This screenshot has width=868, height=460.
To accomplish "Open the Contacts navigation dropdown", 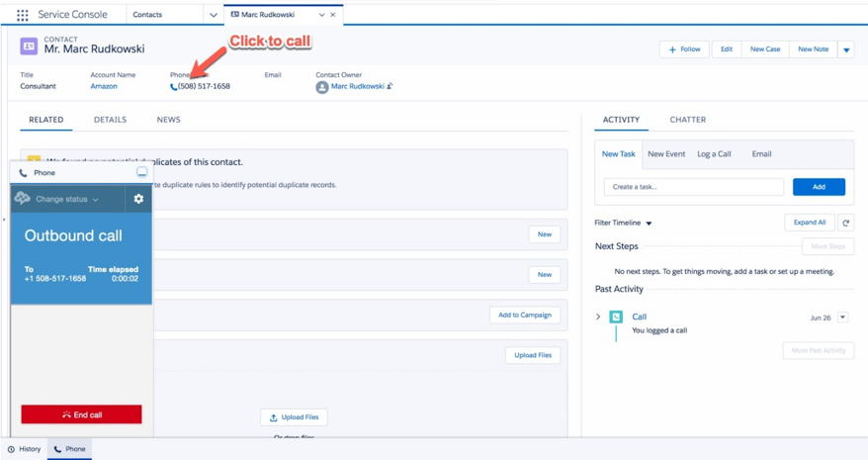I will [214, 15].
